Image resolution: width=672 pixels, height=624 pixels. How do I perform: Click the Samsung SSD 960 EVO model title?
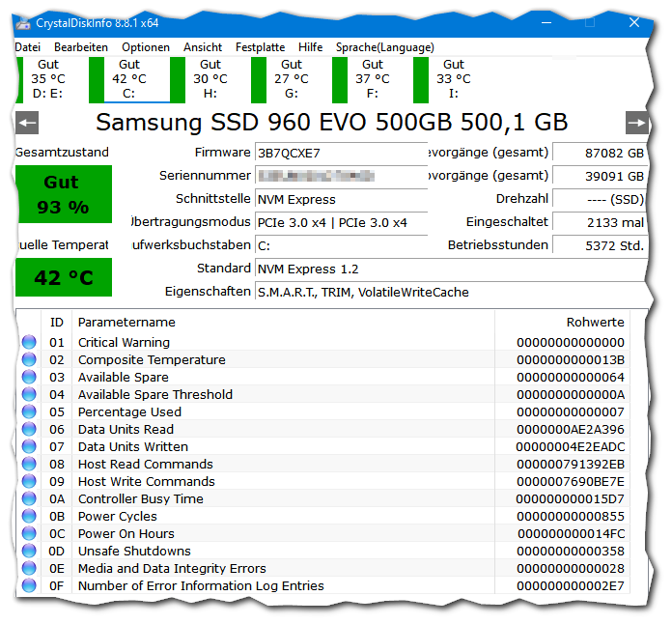(332, 123)
